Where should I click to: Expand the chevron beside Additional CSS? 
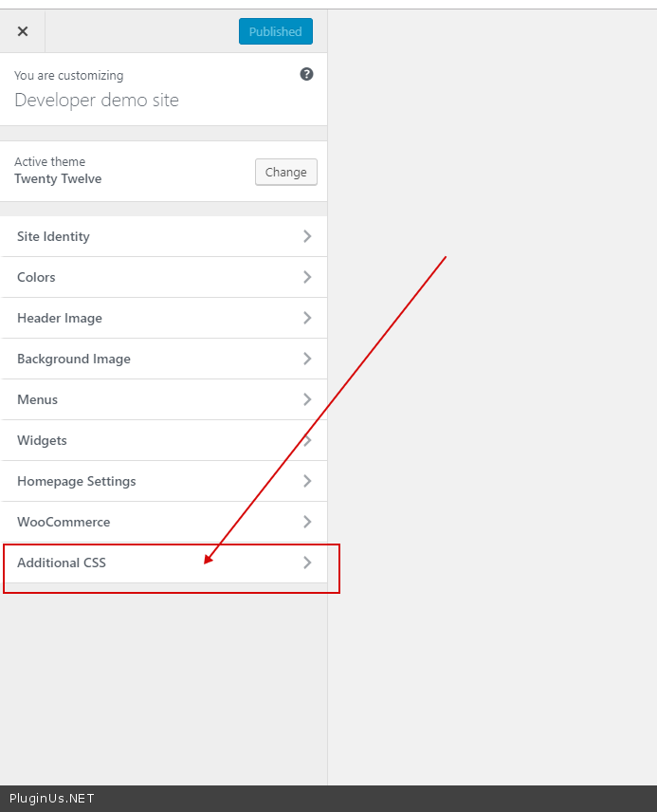tap(307, 563)
